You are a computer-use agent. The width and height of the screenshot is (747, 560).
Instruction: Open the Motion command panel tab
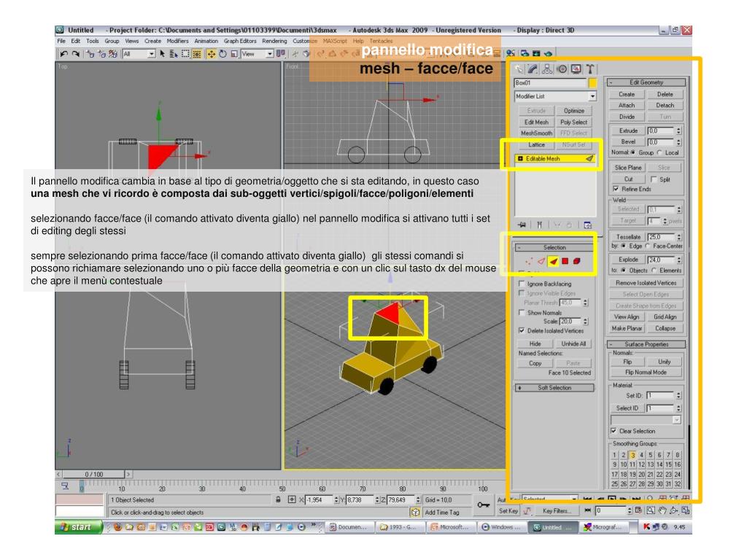click(562, 69)
